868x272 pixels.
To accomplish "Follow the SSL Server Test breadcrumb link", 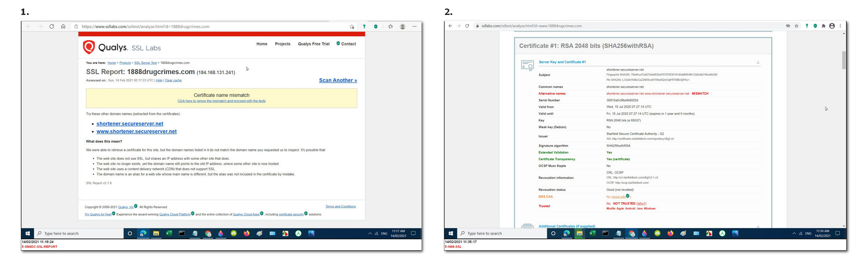I will click(x=145, y=63).
